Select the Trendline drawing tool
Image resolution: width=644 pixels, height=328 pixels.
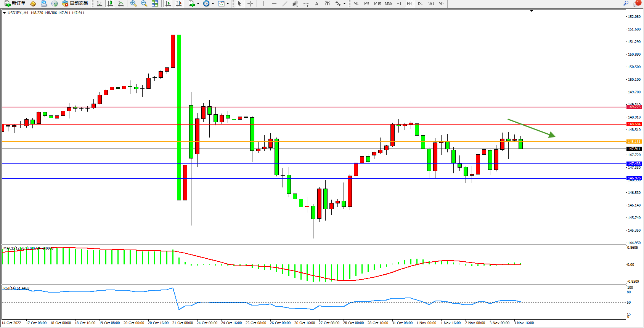(x=284, y=3)
